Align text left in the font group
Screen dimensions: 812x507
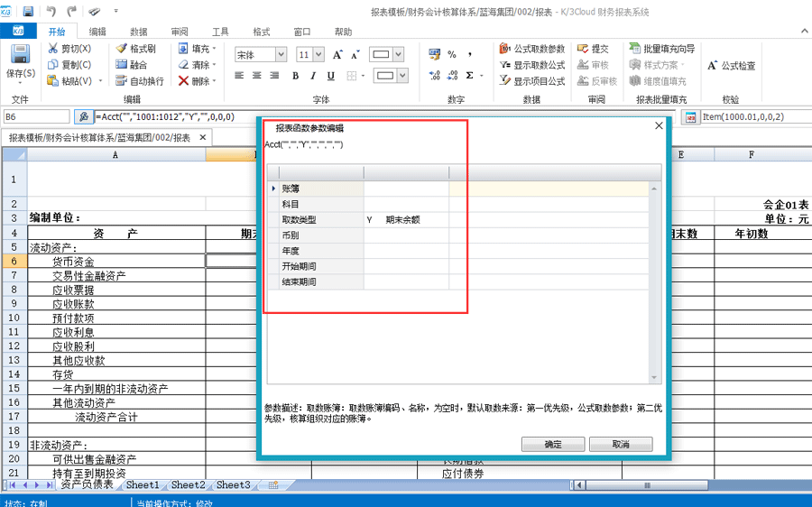pyautogui.click(x=239, y=76)
